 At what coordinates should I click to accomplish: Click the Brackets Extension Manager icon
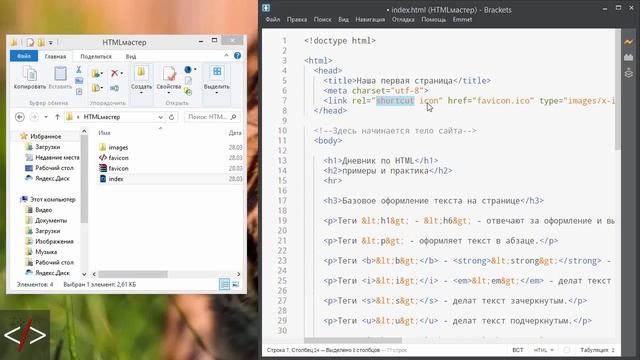click(628, 57)
